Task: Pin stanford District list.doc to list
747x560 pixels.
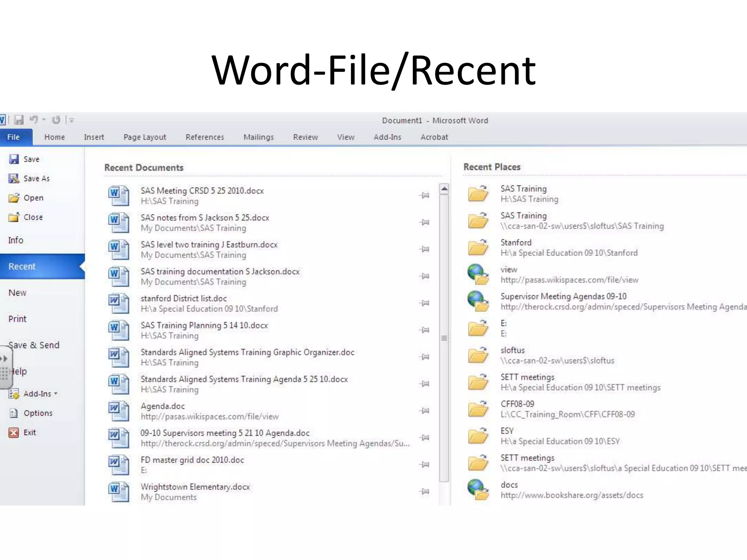Action: [424, 303]
